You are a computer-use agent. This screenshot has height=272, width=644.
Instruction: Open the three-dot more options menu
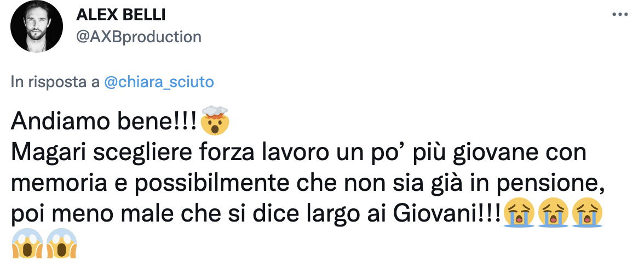[620, 14]
